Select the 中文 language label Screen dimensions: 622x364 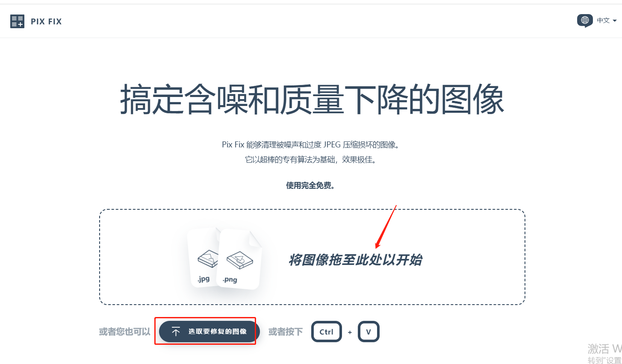click(603, 21)
